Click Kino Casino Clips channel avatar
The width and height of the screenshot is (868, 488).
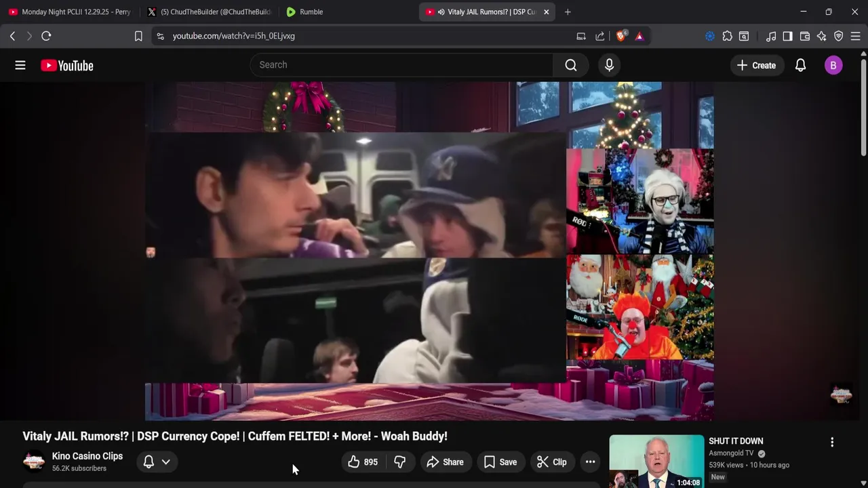pyautogui.click(x=34, y=462)
